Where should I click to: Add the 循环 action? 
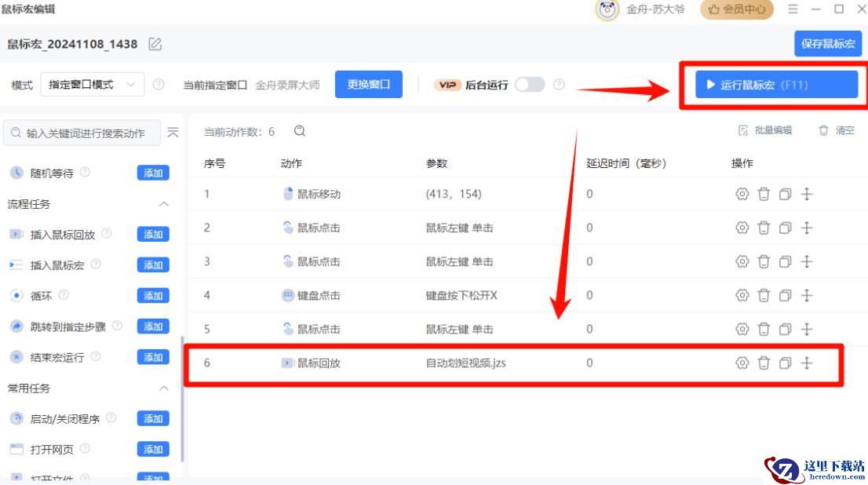click(153, 296)
